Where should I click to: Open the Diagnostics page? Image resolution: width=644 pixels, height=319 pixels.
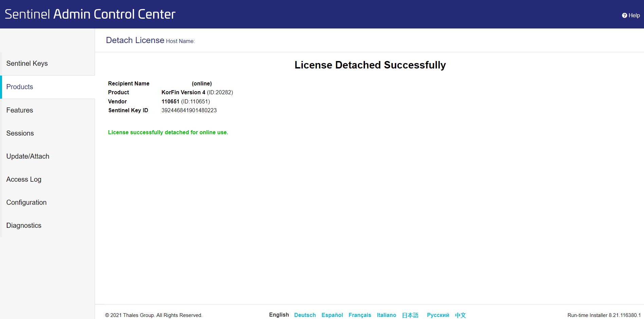click(24, 225)
